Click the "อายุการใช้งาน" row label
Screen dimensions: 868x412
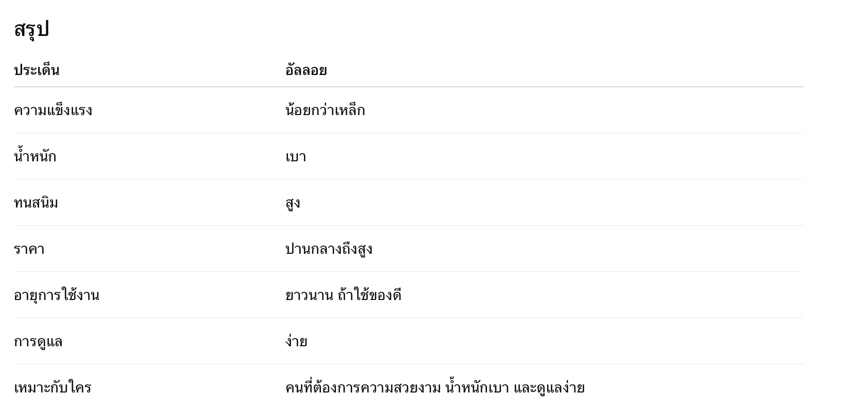coord(57,295)
